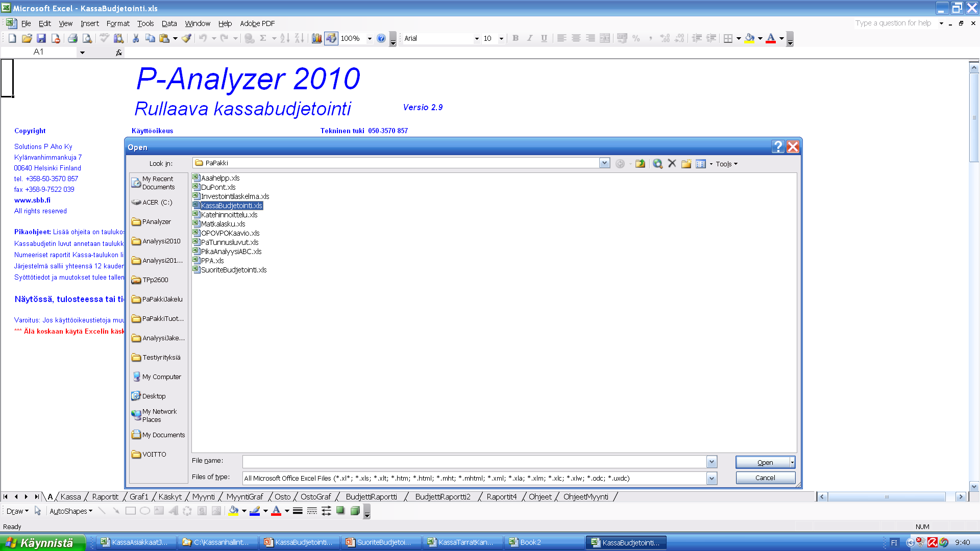Toggle Align Right button

(x=590, y=38)
